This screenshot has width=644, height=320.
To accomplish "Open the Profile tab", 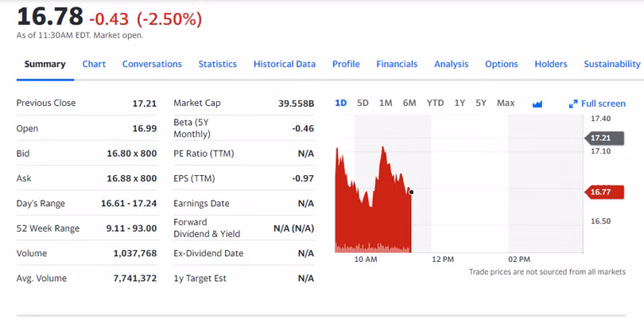I will tap(346, 64).
